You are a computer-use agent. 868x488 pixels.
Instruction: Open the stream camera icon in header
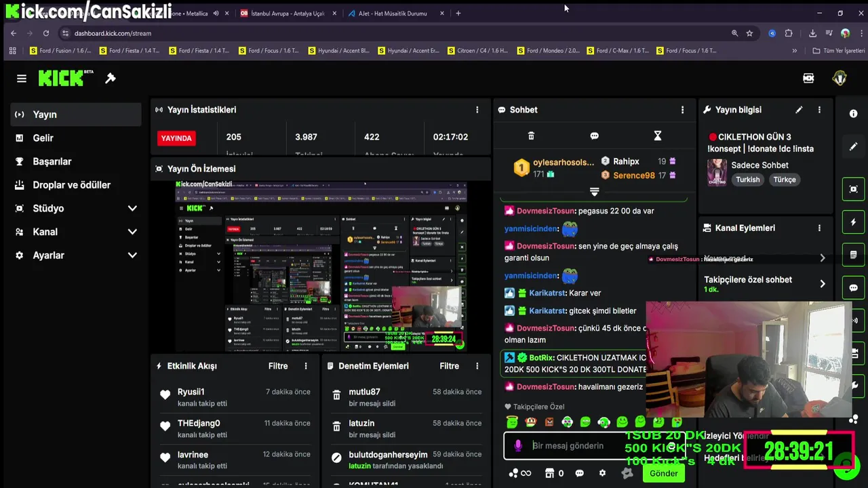(808, 79)
